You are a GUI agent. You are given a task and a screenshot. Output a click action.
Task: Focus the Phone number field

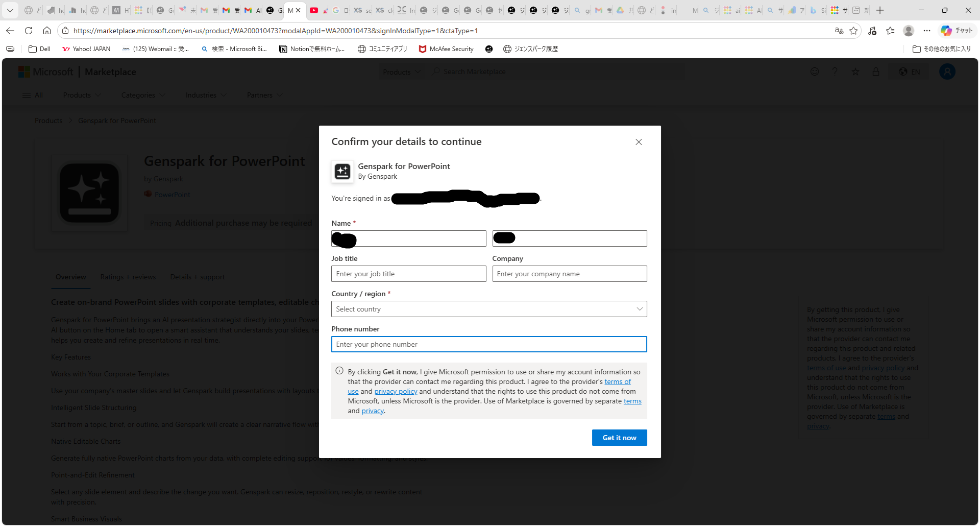[x=488, y=344]
